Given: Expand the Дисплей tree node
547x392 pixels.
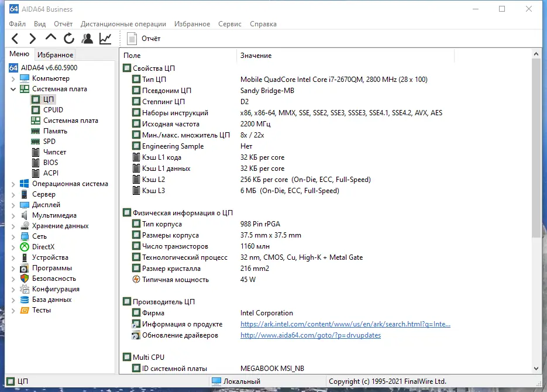Looking at the screenshot, I should tap(13, 205).
